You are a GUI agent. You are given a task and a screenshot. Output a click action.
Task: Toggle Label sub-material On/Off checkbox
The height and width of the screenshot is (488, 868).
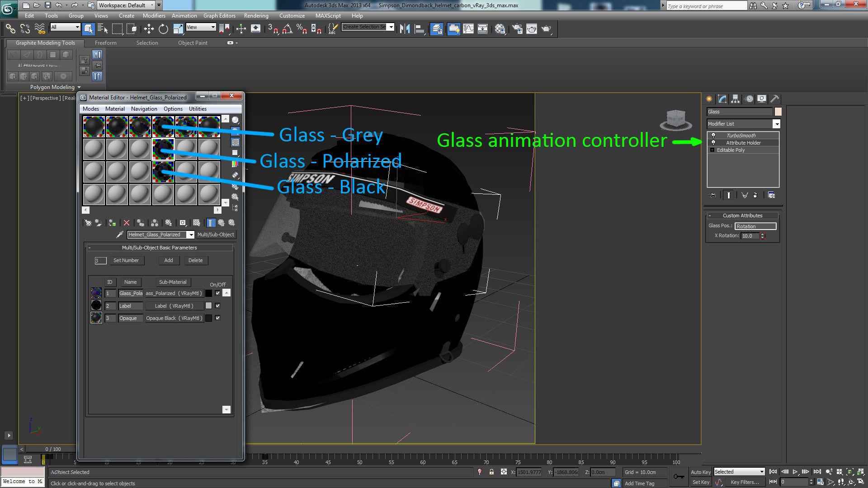tap(218, 305)
